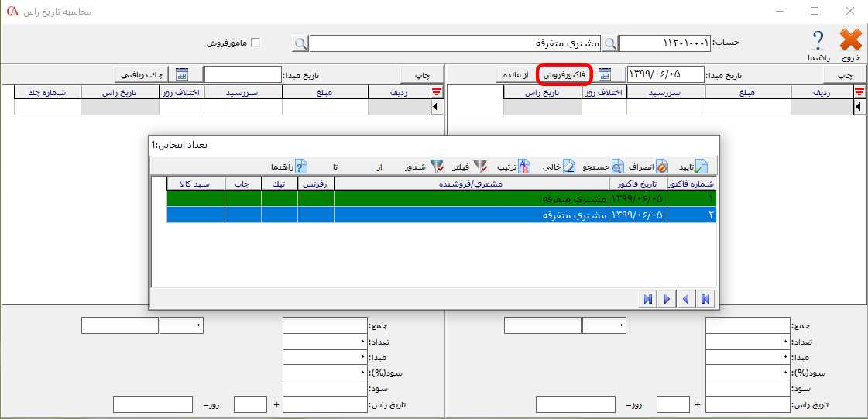The image size is (868, 419).
Task: Open راهنما help in the popup toolbar
Action: tap(301, 167)
